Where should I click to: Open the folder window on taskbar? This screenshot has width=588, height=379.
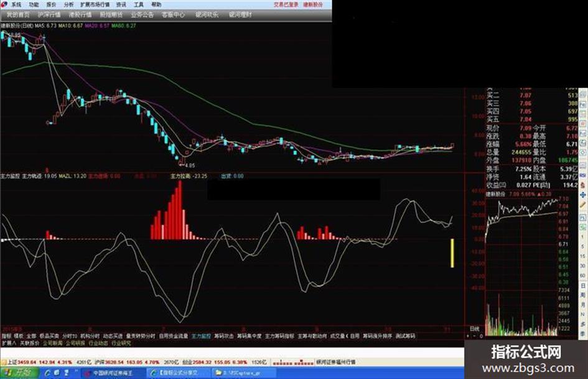[x=244, y=373]
